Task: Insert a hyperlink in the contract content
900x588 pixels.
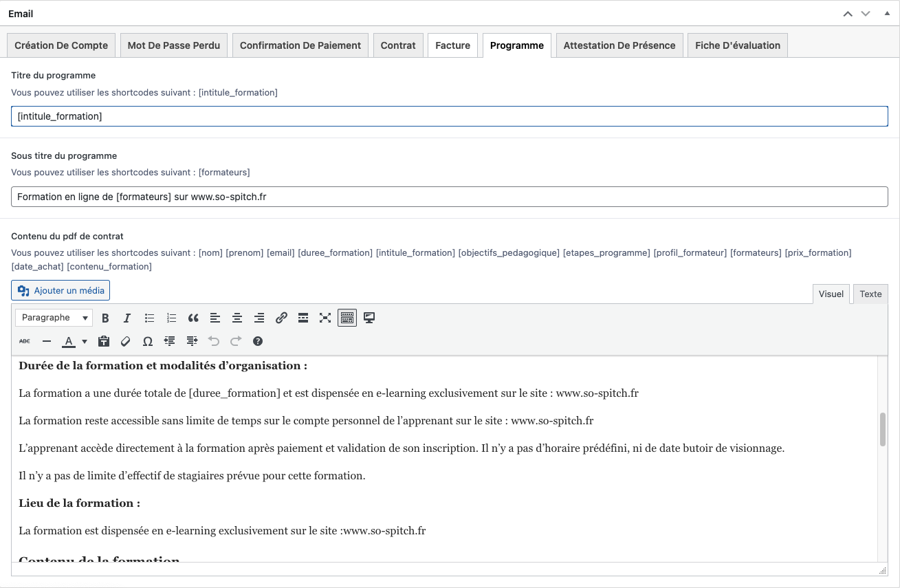Action: 281,317
